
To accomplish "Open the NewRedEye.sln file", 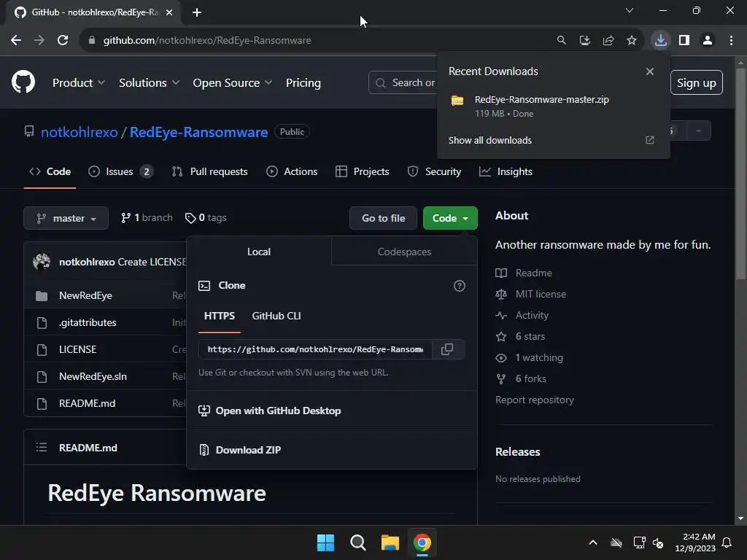I will click(x=93, y=376).
